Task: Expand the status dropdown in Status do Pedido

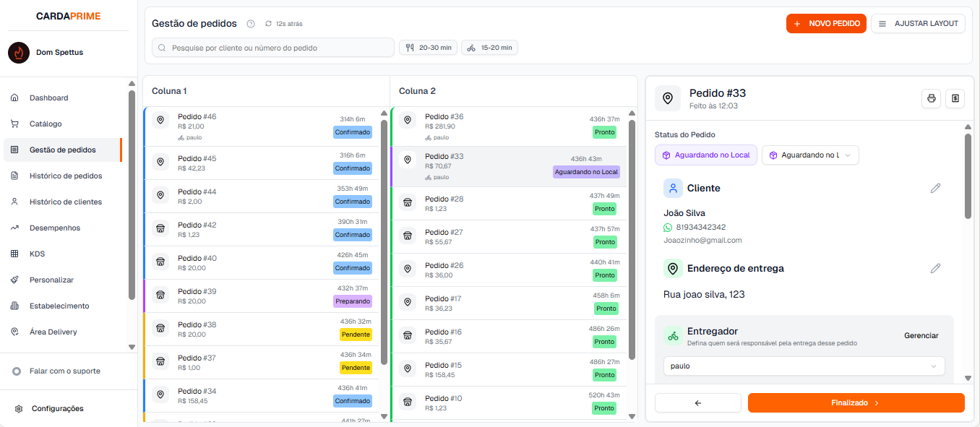Action: (810, 155)
